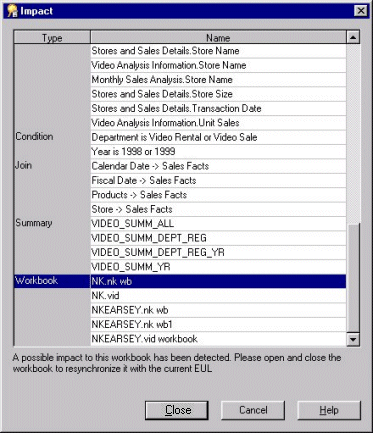Select the VIDEO_SUMM_DEPT_REG_YR summary
This screenshot has width=373, height=433.
coord(218,252)
